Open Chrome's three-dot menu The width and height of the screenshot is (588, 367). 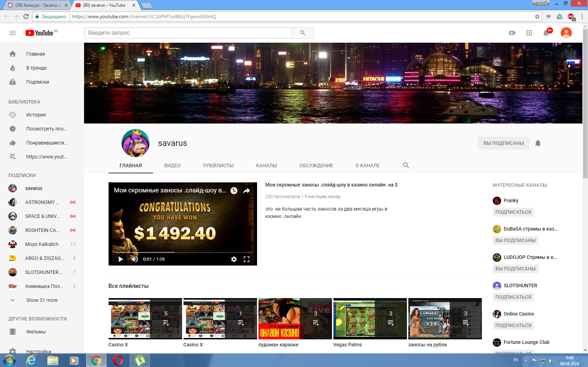[582, 16]
